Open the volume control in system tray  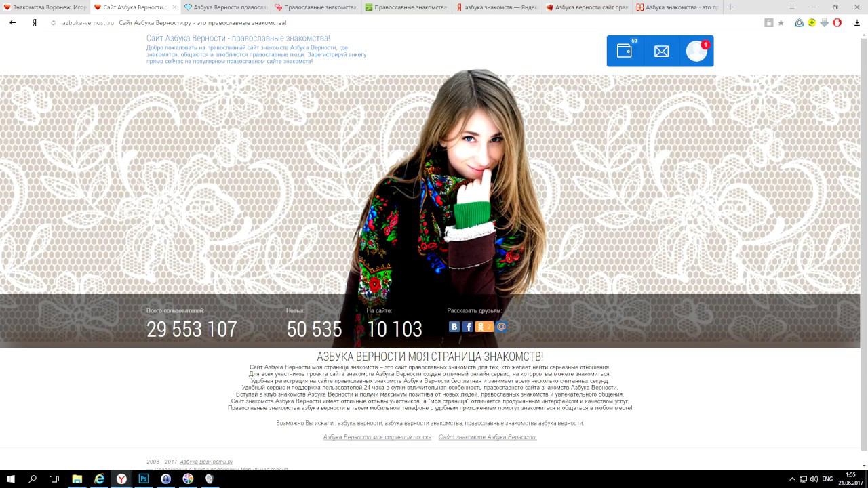coord(814,479)
